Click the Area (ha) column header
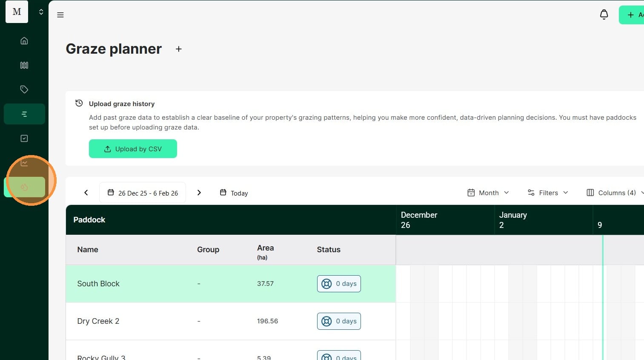The image size is (644, 360). tap(266, 252)
